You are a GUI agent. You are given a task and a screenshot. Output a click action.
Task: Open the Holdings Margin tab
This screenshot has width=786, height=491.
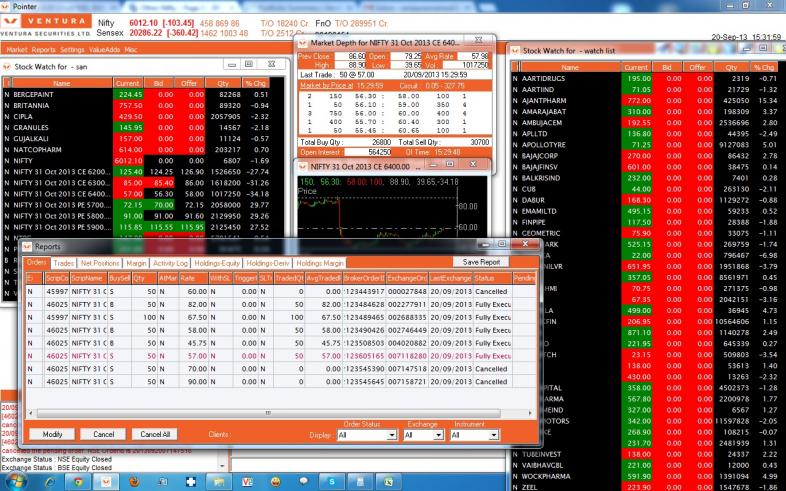click(320, 263)
